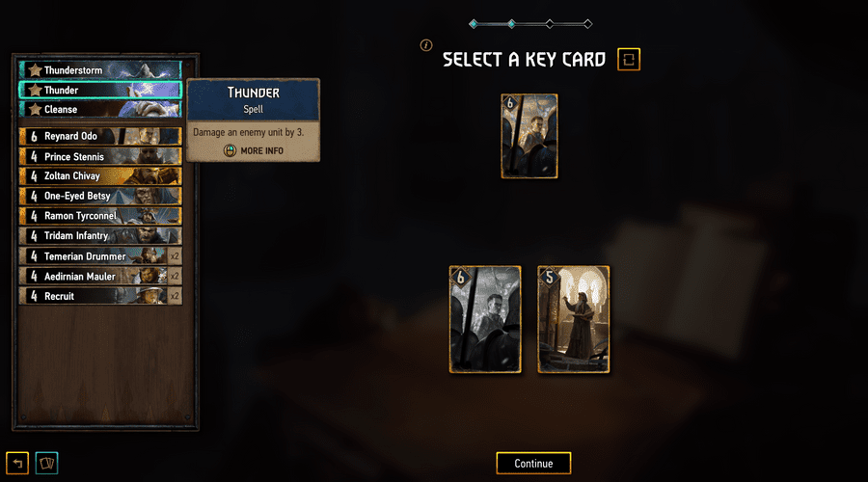Pick the greyed 6-power key card

coord(485,319)
